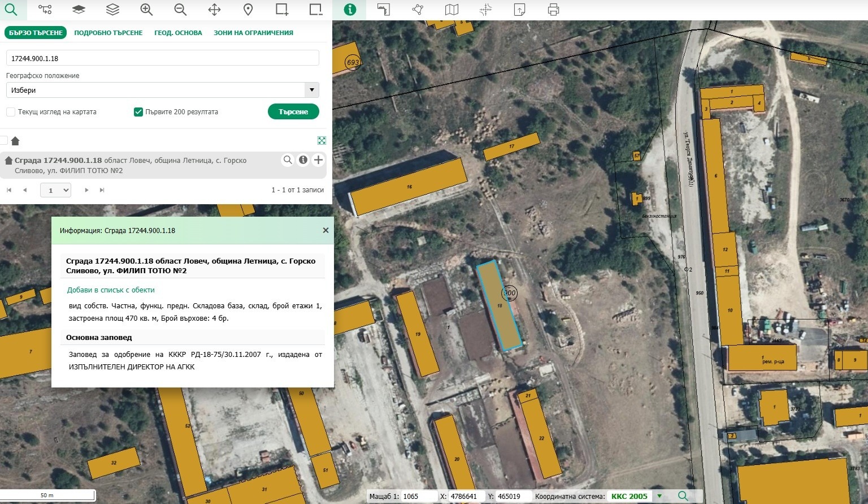Screen dimensions: 868x504
Task: Click green zoom-to-all-results extent icon
Action: point(322,140)
